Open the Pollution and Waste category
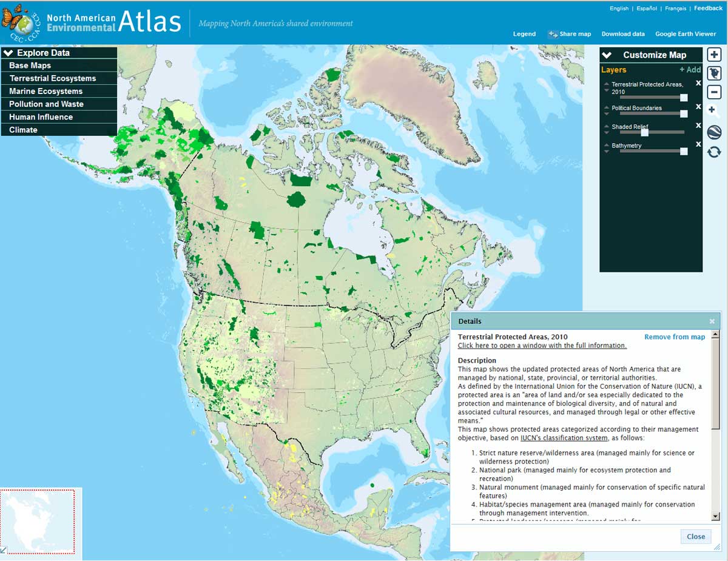 tap(59, 104)
